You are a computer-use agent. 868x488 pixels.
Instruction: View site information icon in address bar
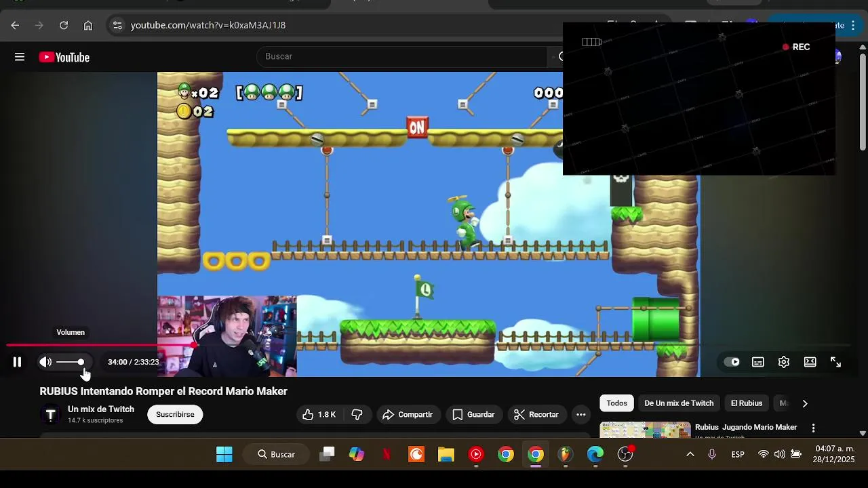click(x=117, y=25)
